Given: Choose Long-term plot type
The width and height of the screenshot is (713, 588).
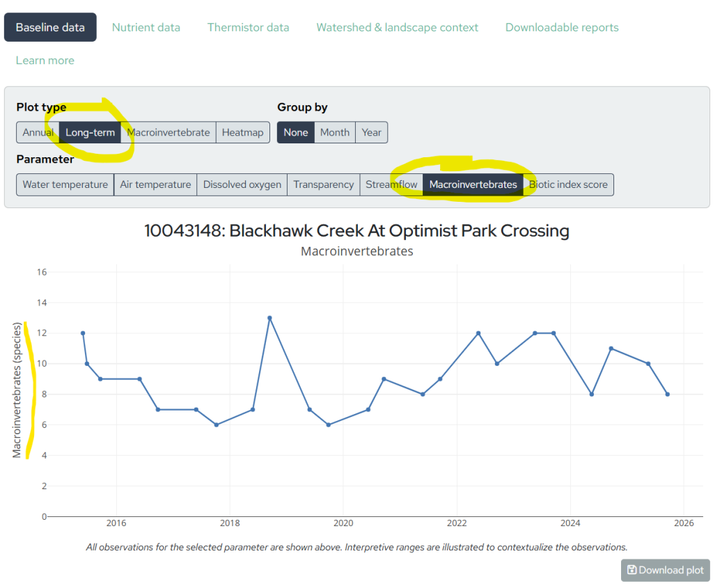Looking at the screenshot, I should point(90,132).
